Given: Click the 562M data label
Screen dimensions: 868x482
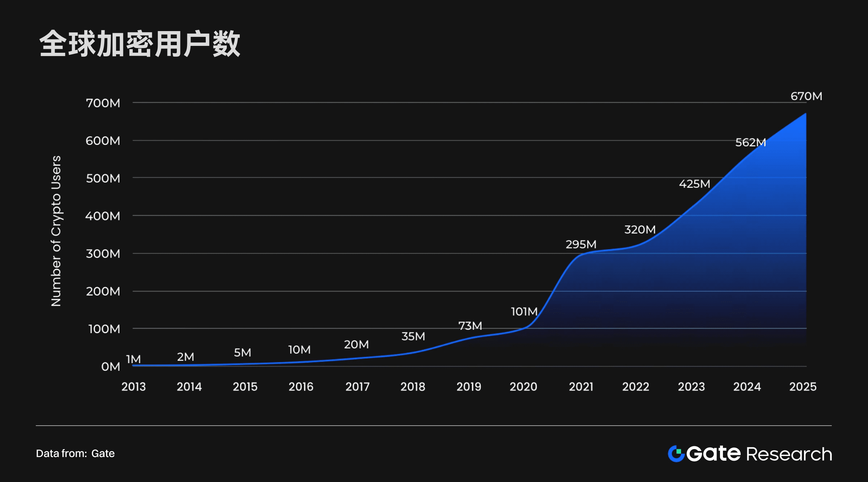Looking at the screenshot, I should [x=750, y=142].
